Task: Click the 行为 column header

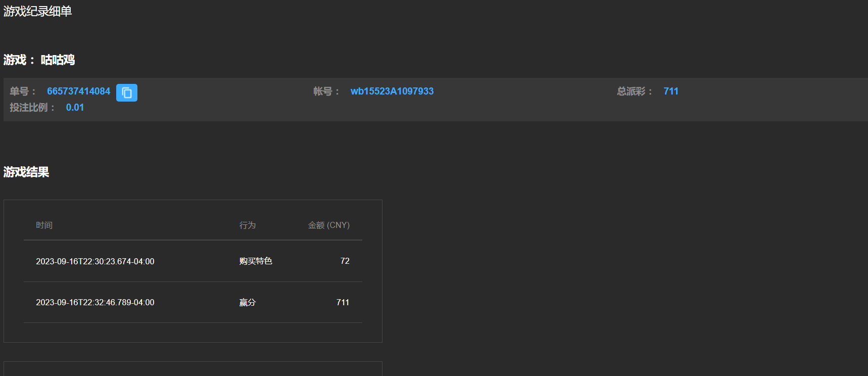Action: coord(247,225)
